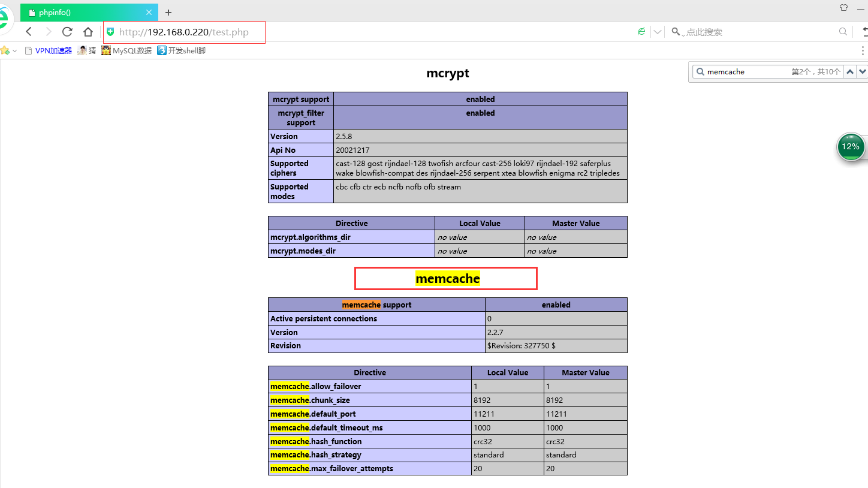Open search engine selector magnifier dropdown

(x=677, y=32)
